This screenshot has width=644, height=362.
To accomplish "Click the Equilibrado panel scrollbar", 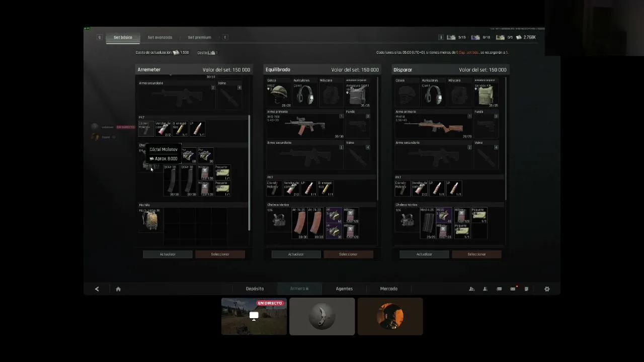I will (x=378, y=138).
